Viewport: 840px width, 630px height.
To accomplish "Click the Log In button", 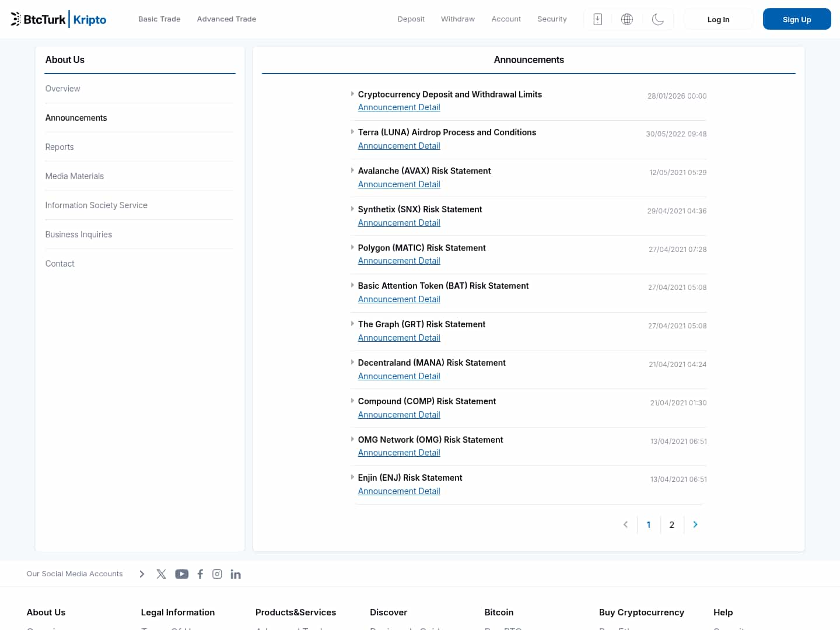I will [x=718, y=19].
